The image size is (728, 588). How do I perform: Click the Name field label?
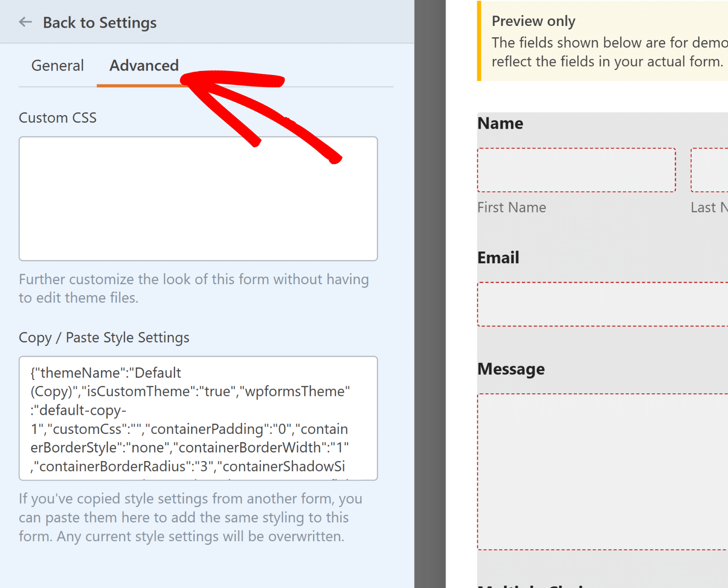500,123
